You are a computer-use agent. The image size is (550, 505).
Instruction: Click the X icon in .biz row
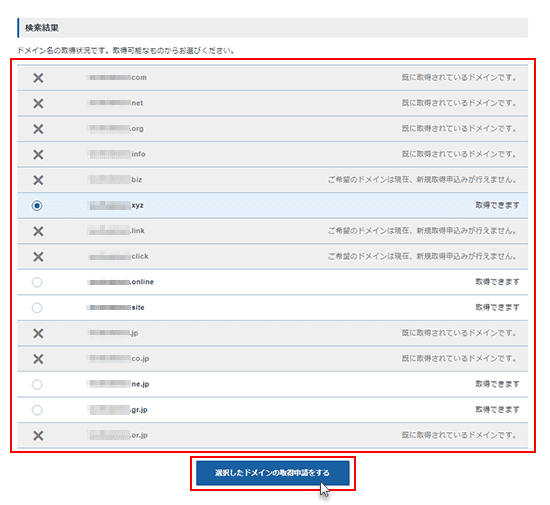38,180
